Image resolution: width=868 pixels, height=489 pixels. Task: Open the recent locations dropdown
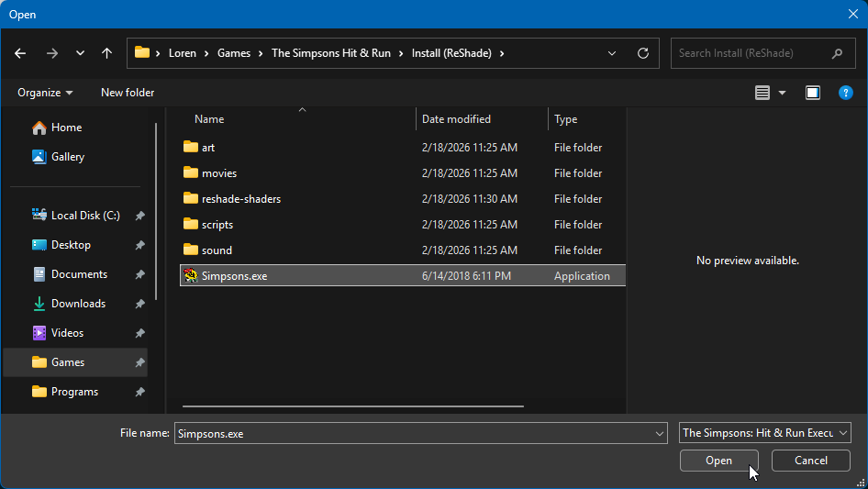click(x=80, y=53)
